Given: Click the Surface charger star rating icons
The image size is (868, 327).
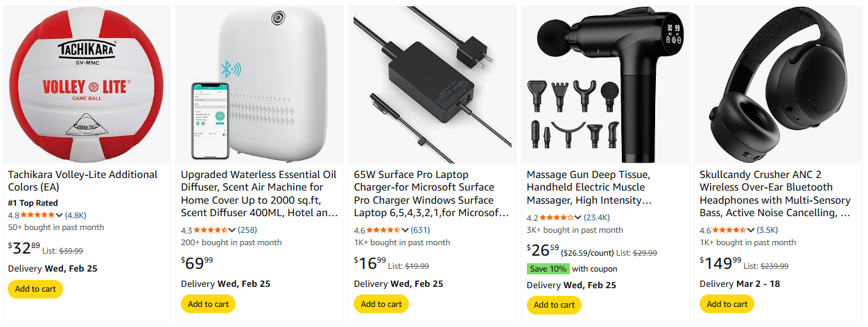Looking at the screenshot, I should pyautogui.click(x=382, y=230).
